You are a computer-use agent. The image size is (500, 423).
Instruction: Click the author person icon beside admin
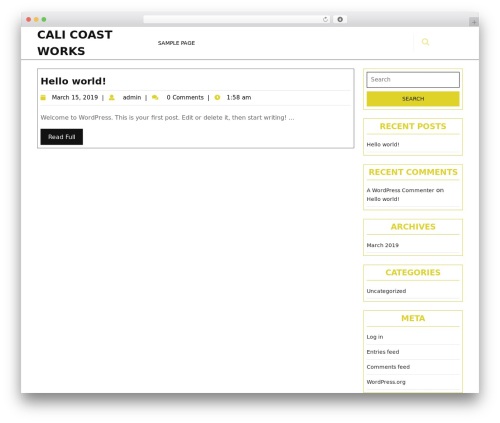[x=112, y=97]
